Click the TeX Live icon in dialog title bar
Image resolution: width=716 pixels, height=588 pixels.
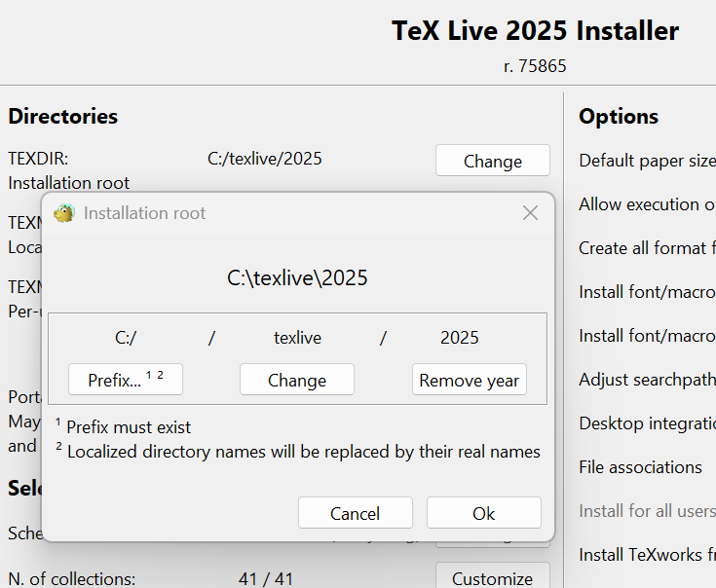64,213
